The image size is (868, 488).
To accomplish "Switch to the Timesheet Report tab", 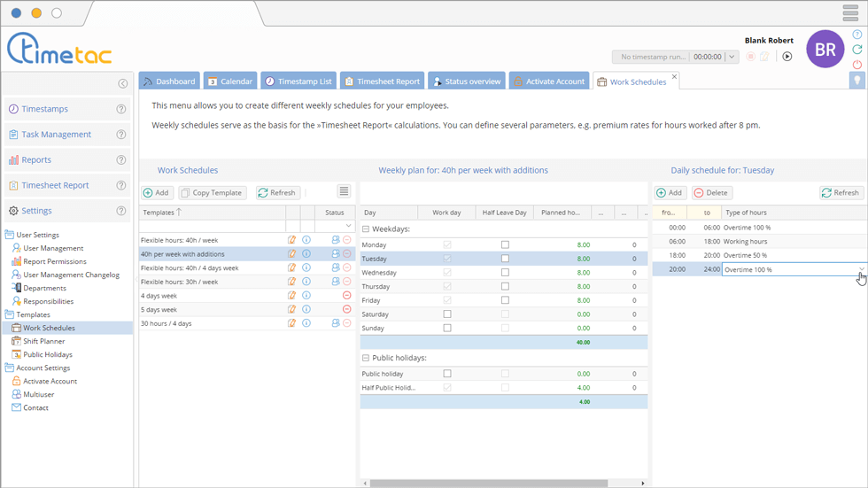I will coord(382,81).
